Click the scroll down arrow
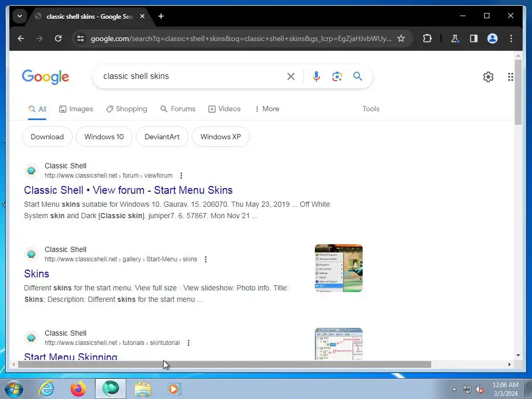The height and width of the screenshot is (399, 532). [x=518, y=355]
